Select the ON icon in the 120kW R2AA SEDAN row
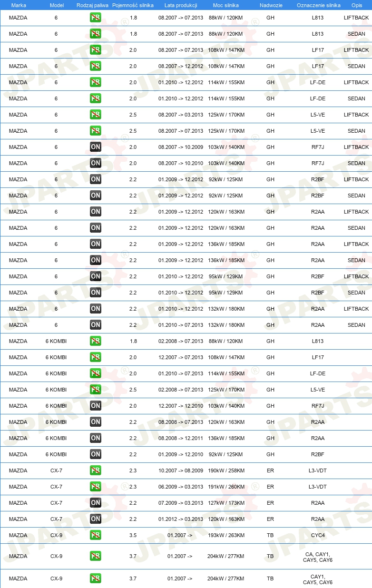The width and height of the screenshot is (372, 588). click(96, 228)
